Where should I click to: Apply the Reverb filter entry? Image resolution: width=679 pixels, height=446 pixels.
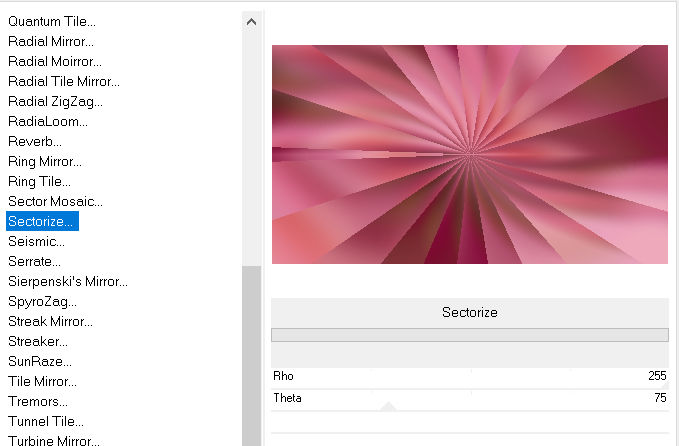tap(35, 141)
